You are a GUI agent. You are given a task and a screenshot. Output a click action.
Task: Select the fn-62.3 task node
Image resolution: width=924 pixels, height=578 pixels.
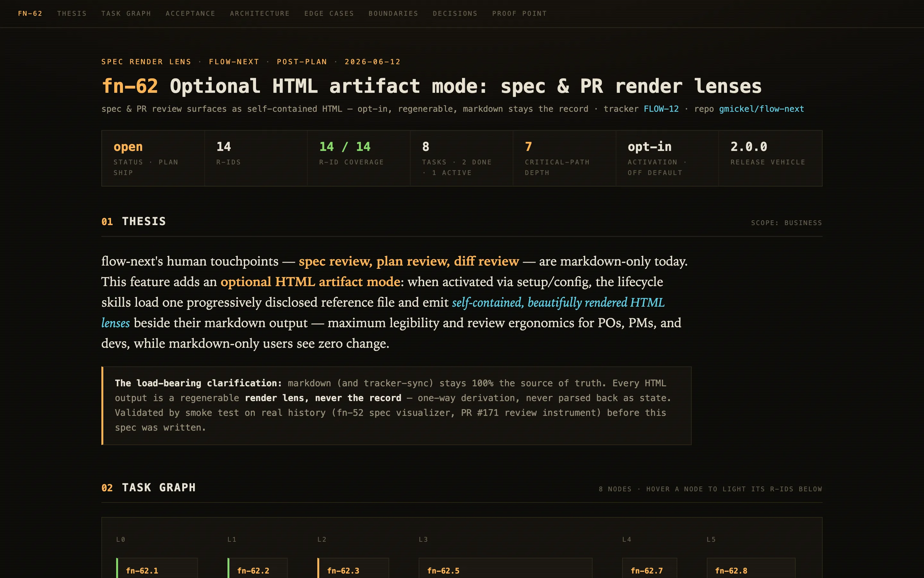pos(353,568)
